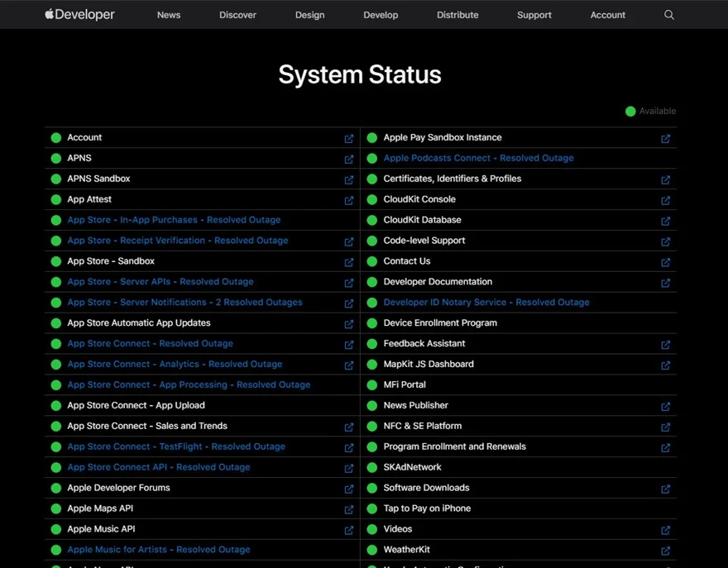
Task: Click the Apple Developer logo
Action: pos(80,15)
